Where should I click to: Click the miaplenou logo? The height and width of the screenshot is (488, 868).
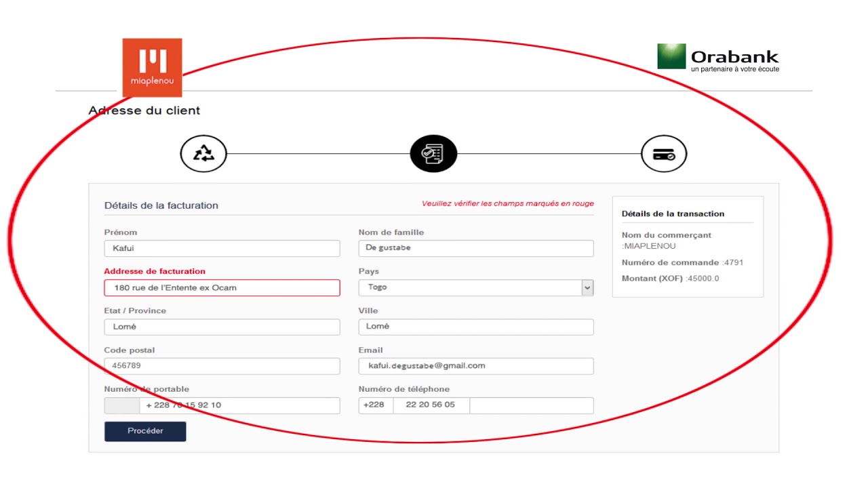click(152, 67)
